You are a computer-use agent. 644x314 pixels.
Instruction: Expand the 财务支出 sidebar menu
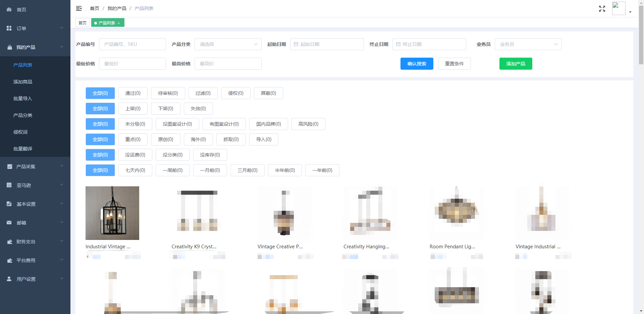pyautogui.click(x=35, y=242)
